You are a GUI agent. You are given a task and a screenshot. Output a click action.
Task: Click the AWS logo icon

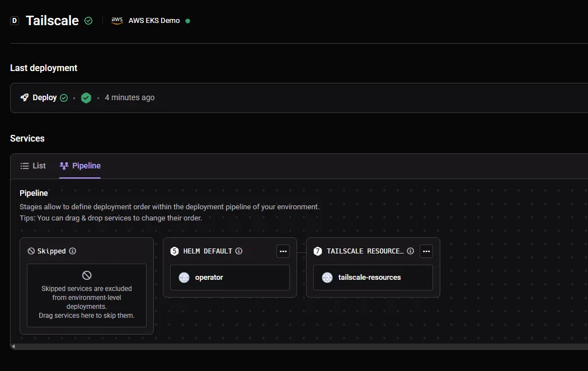click(117, 21)
